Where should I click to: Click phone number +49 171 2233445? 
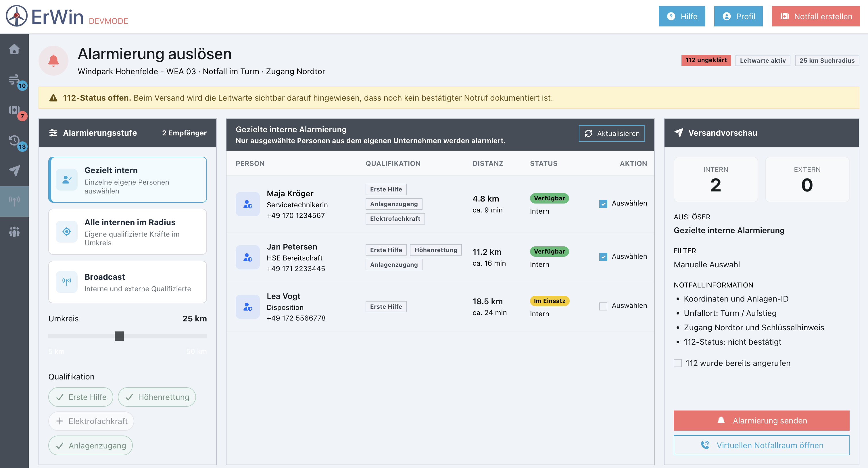(296, 268)
